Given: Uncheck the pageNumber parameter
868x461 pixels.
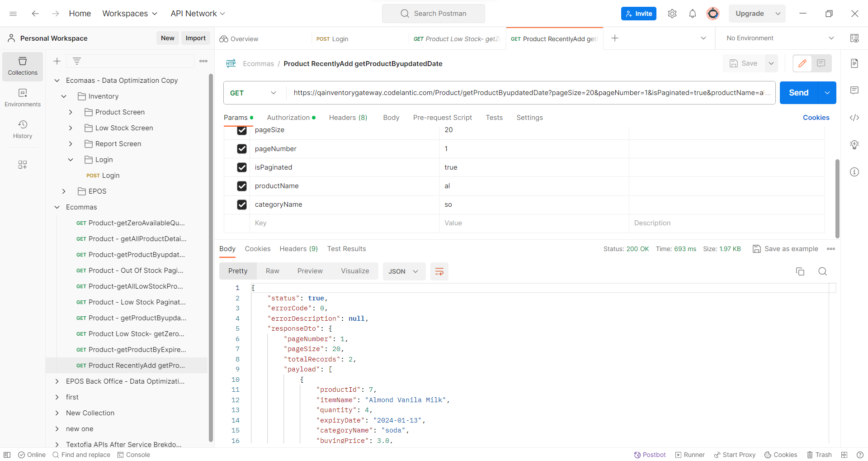Looking at the screenshot, I should point(242,149).
